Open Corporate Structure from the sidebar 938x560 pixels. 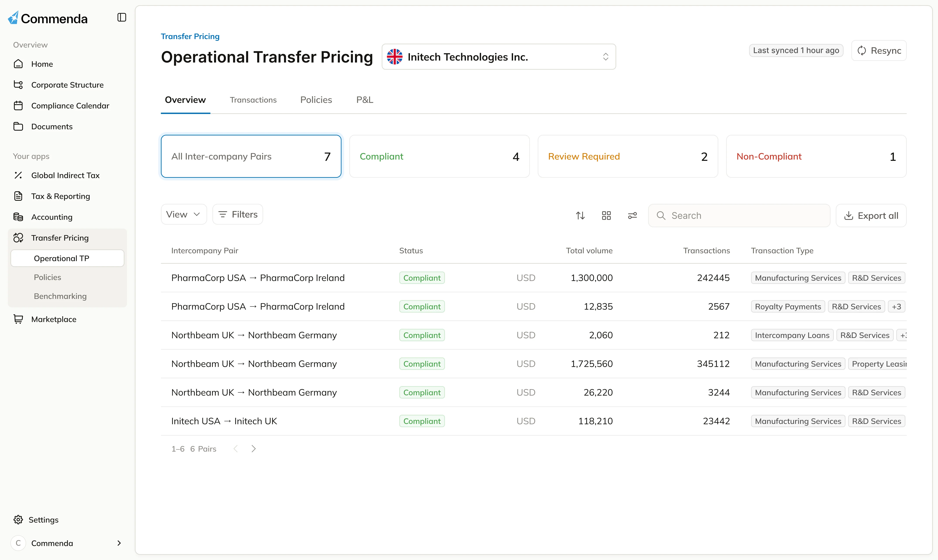coord(67,84)
